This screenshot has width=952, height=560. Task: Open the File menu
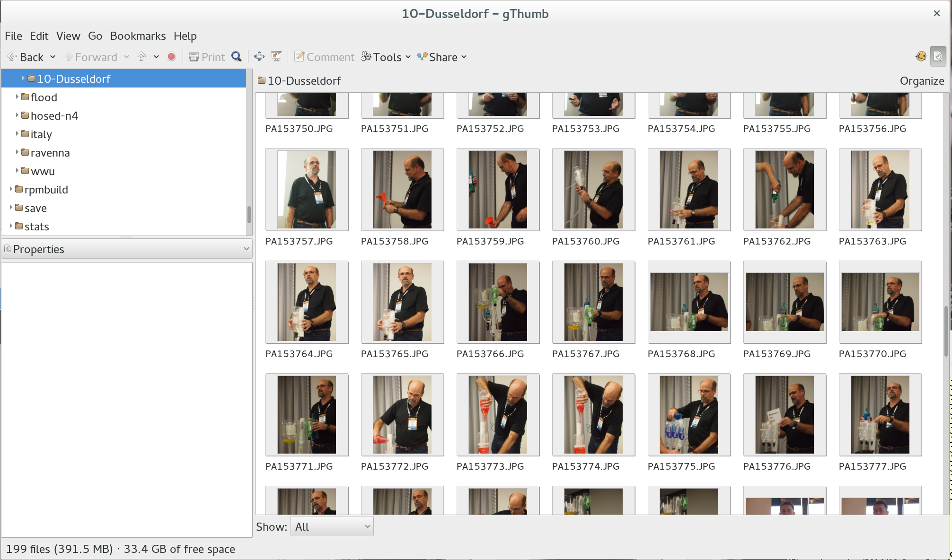coord(13,36)
